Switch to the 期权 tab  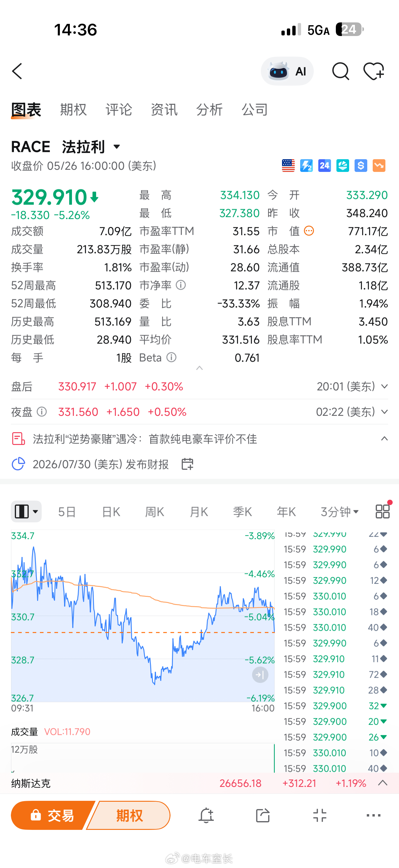pyautogui.click(x=73, y=110)
